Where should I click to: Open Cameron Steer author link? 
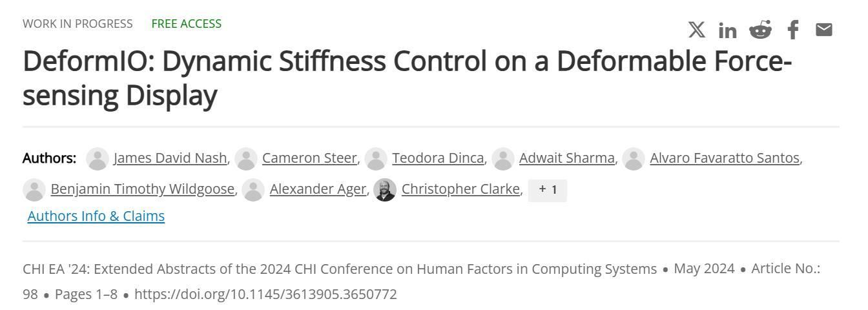[x=310, y=158]
